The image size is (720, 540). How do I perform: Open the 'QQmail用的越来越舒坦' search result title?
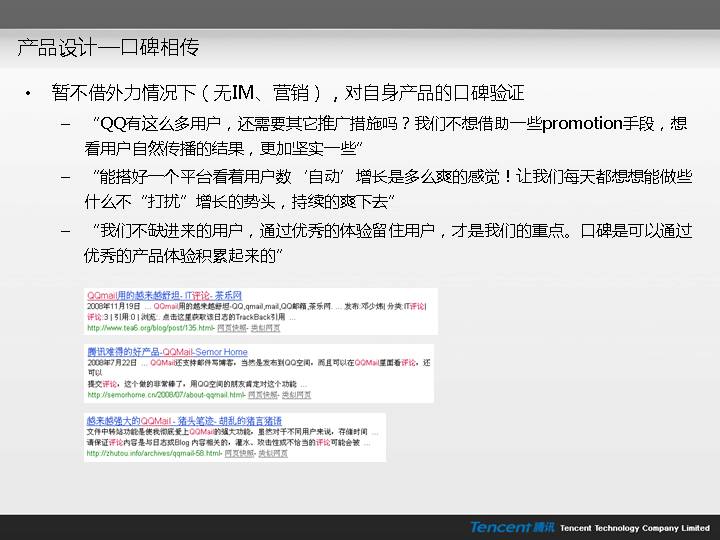pos(164,295)
